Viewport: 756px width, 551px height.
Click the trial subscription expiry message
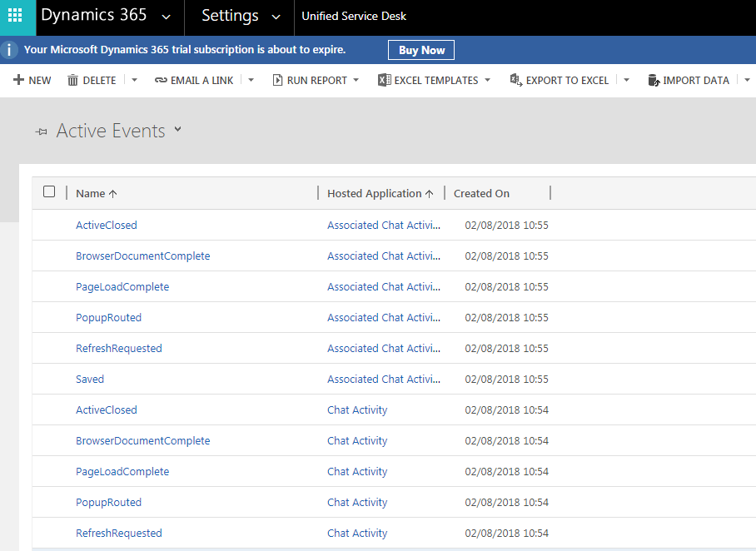pyautogui.click(x=185, y=50)
